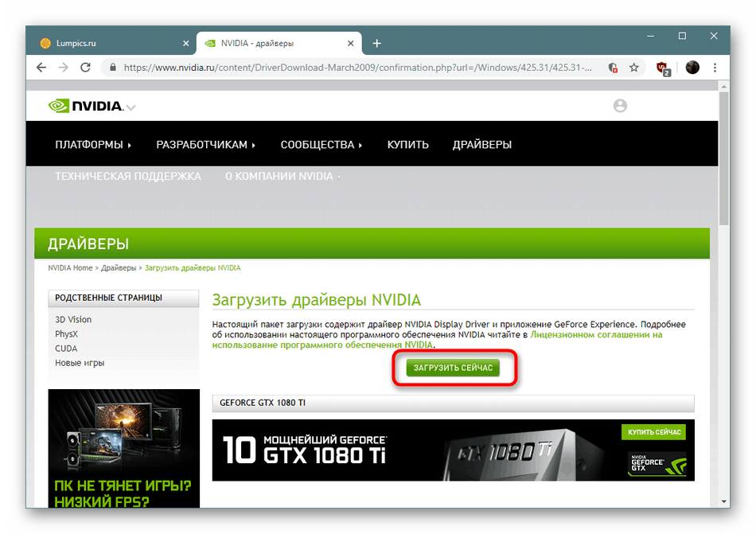
Task: Open the Лицензионном соглашении license link
Action: click(596, 334)
